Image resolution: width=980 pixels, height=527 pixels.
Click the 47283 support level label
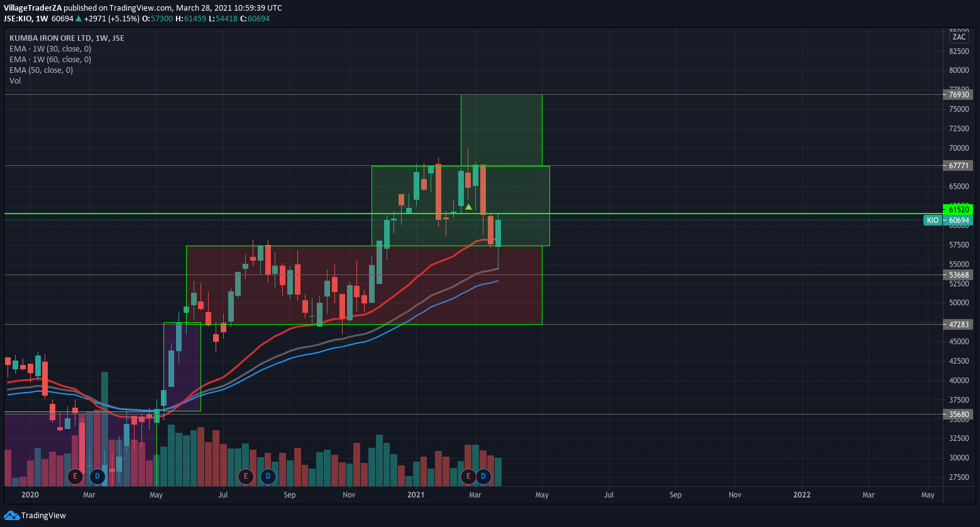958,325
